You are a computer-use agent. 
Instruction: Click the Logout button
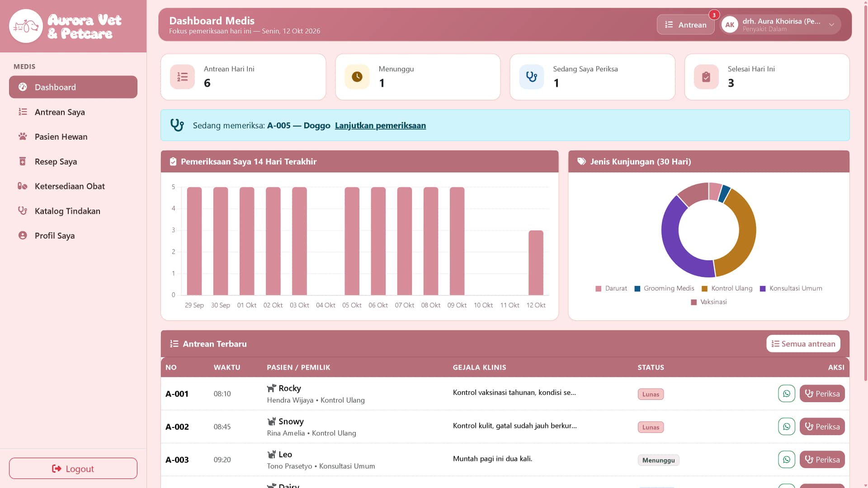[x=73, y=469]
